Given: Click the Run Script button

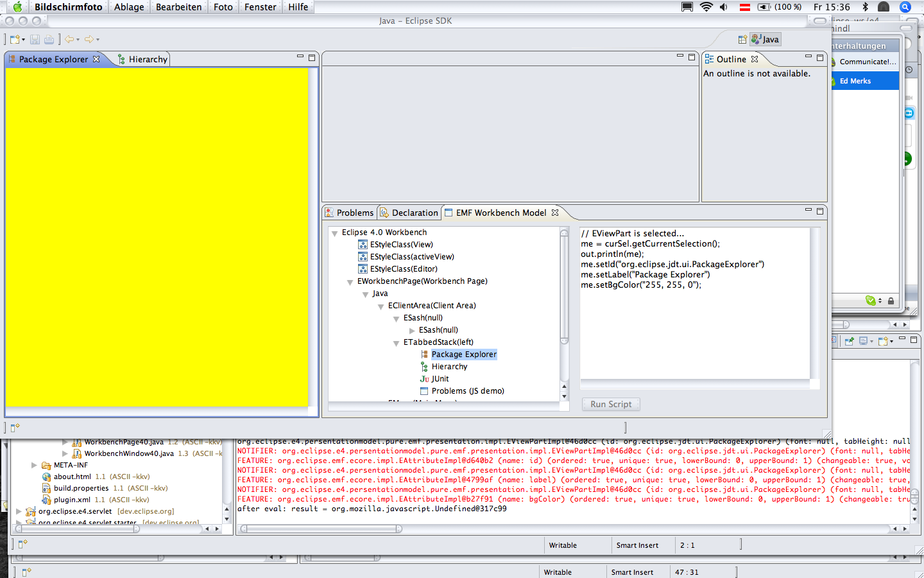Looking at the screenshot, I should point(611,404).
